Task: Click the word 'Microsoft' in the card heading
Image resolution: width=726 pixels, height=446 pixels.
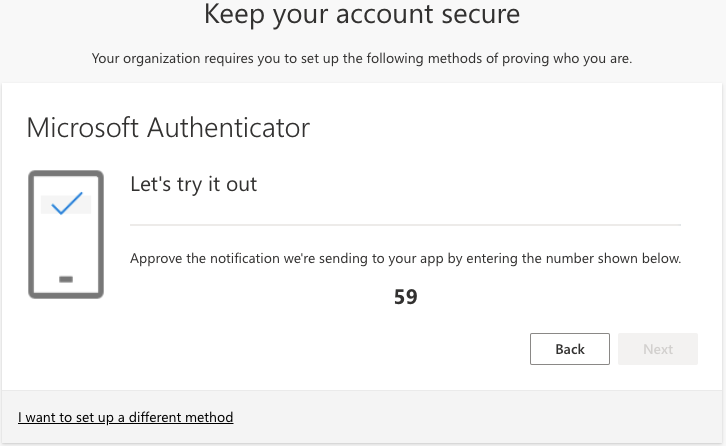Action: [84, 128]
